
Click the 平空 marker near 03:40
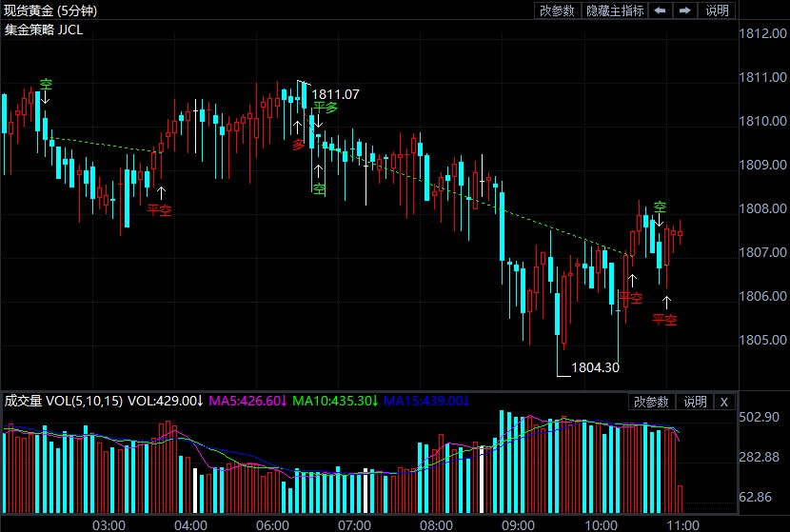point(160,208)
